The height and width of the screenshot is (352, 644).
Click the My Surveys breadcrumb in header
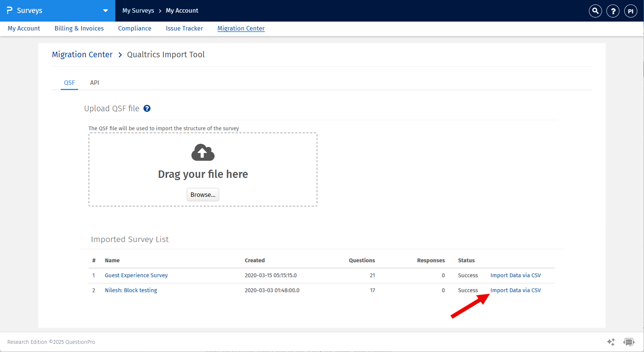point(138,10)
